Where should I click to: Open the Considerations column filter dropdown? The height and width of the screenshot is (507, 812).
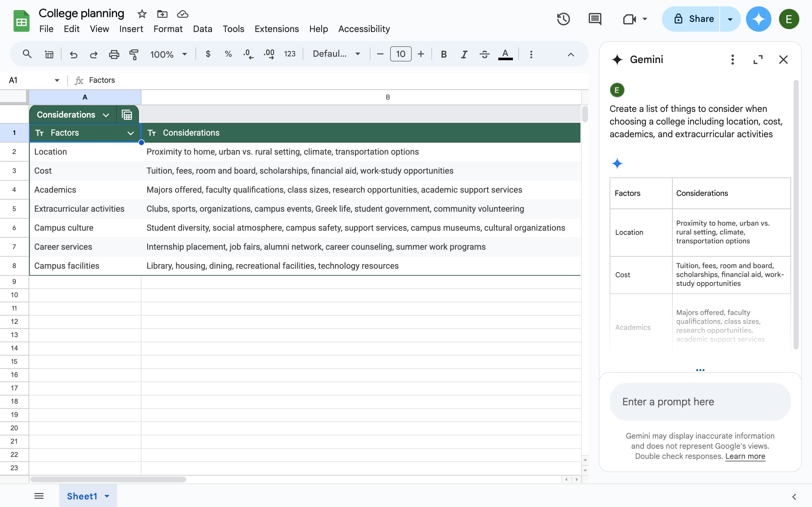point(106,114)
